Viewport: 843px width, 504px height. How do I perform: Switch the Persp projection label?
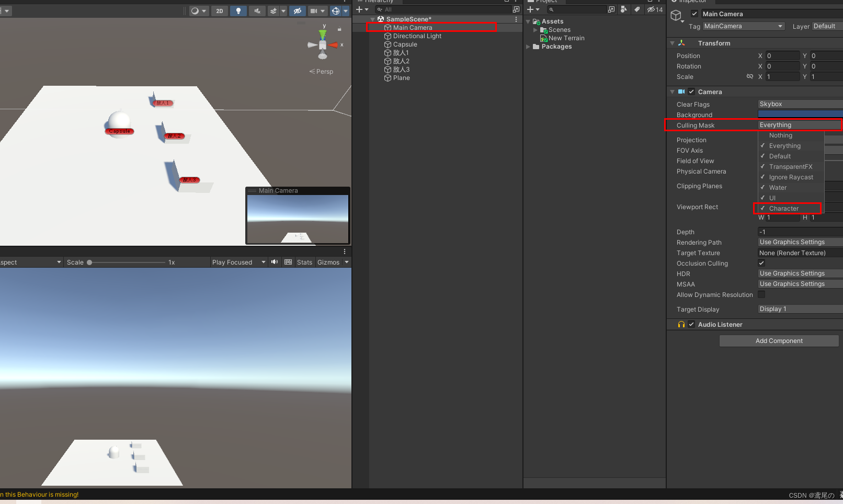pos(322,72)
